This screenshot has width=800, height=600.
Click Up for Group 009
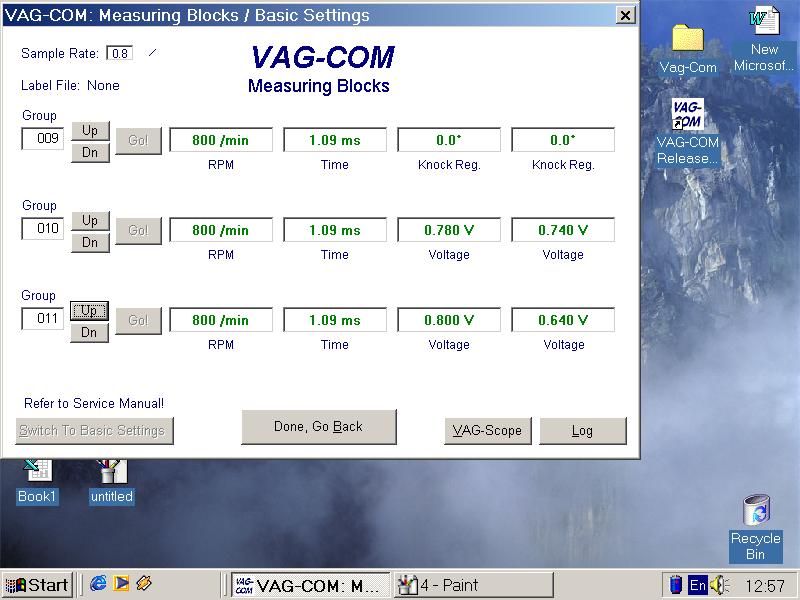[x=90, y=131]
